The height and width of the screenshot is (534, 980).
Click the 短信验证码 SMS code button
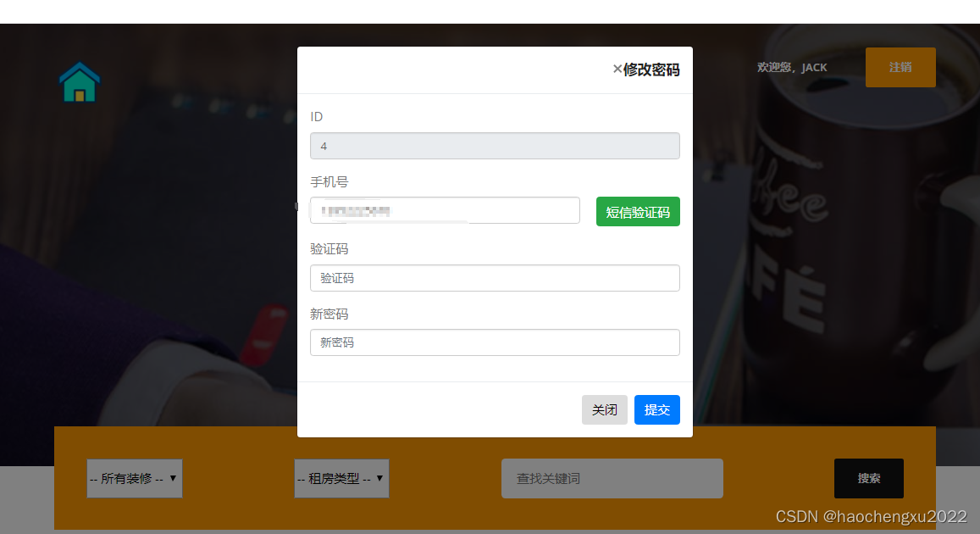coord(637,211)
